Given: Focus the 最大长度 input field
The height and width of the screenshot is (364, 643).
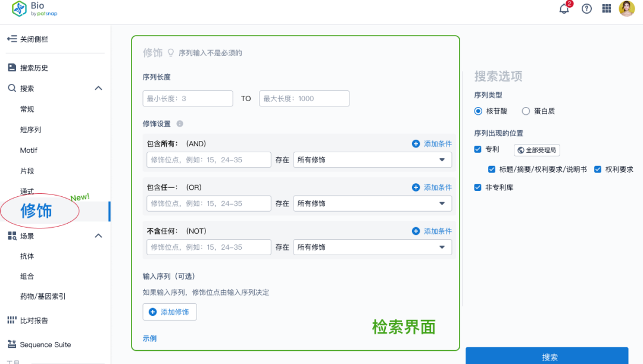Looking at the screenshot, I should click(304, 99).
